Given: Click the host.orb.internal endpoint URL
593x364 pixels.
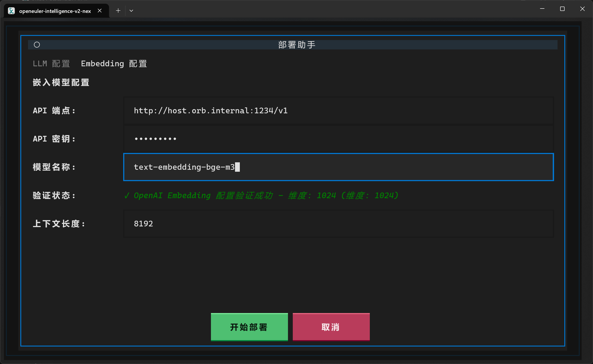Looking at the screenshot, I should (x=211, y=110).
